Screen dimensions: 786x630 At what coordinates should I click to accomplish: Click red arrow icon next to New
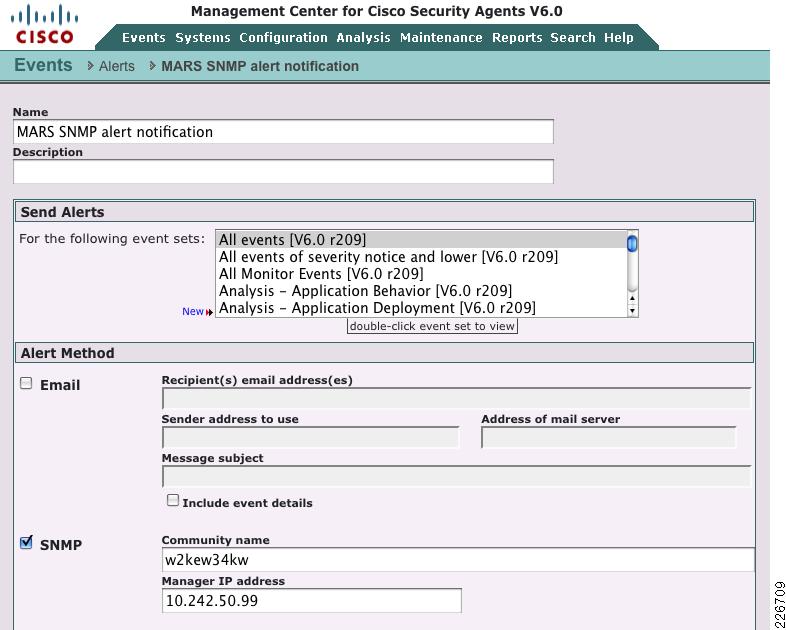coord(209,312)
